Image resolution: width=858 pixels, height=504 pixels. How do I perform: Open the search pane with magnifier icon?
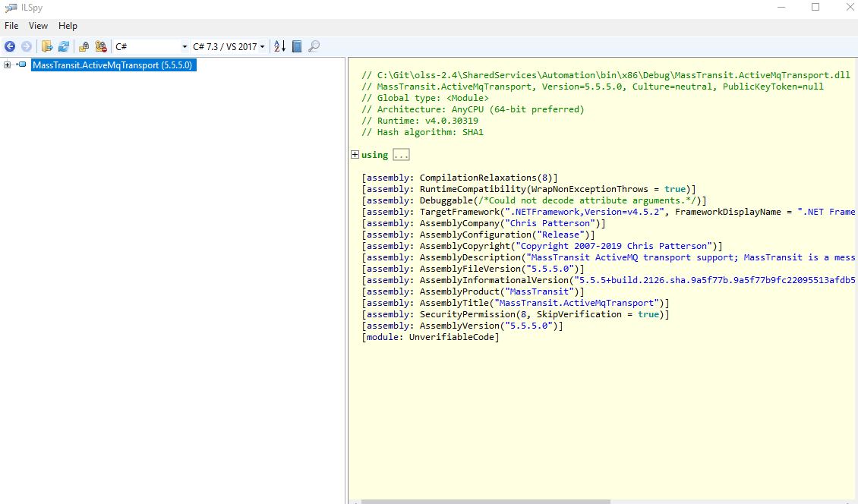click(x=314, y=46)
